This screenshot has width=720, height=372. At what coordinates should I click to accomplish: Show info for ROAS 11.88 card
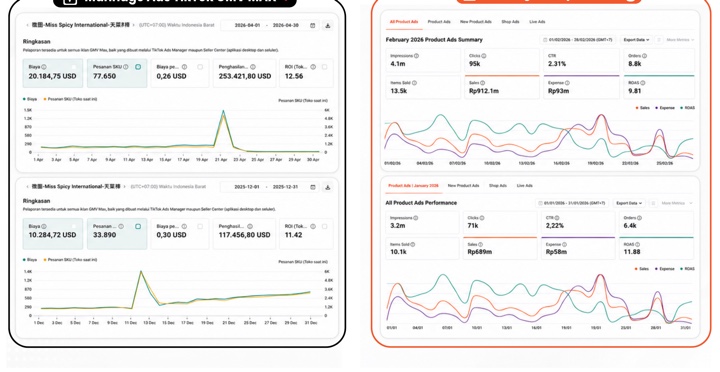coord(637,245)
